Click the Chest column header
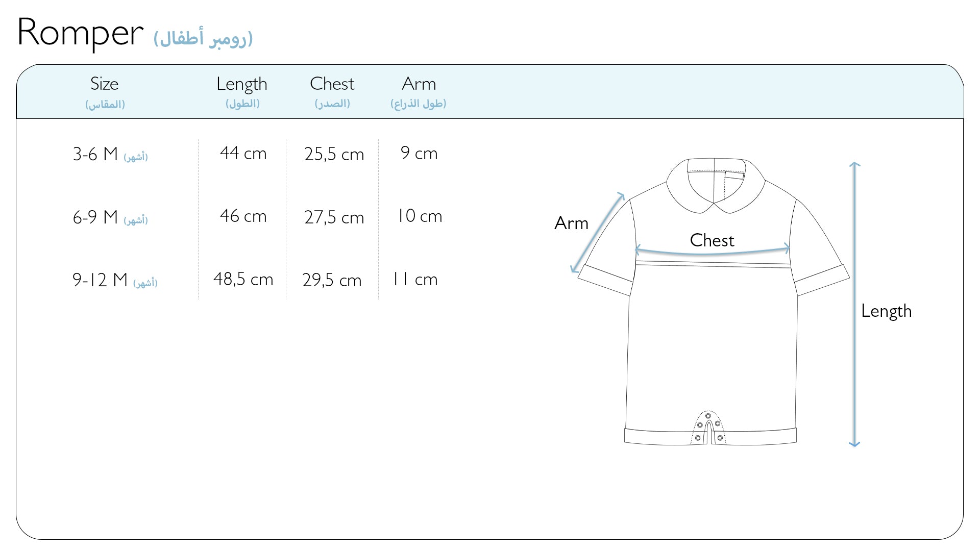Viewport: 980px width, 551px height. [x=332, y=84]
